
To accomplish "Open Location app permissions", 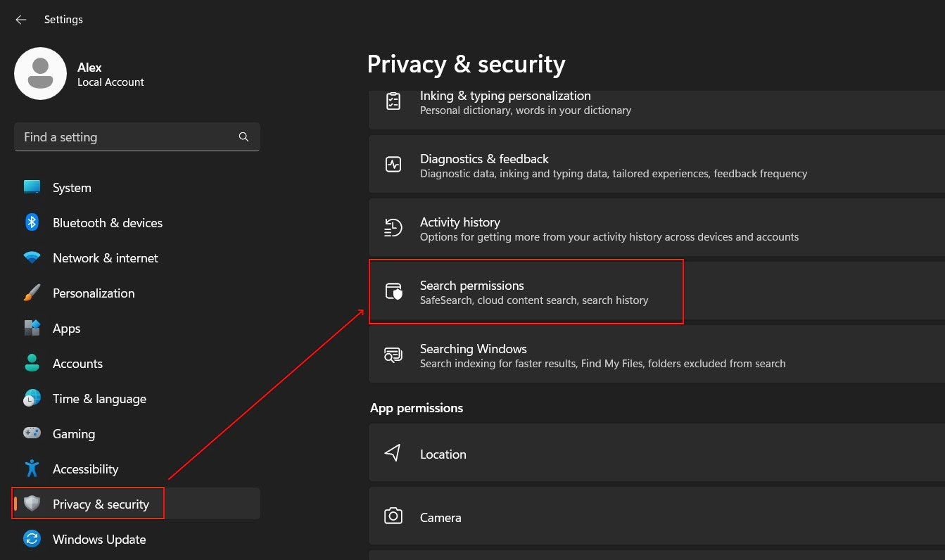I will pos(657,452).
